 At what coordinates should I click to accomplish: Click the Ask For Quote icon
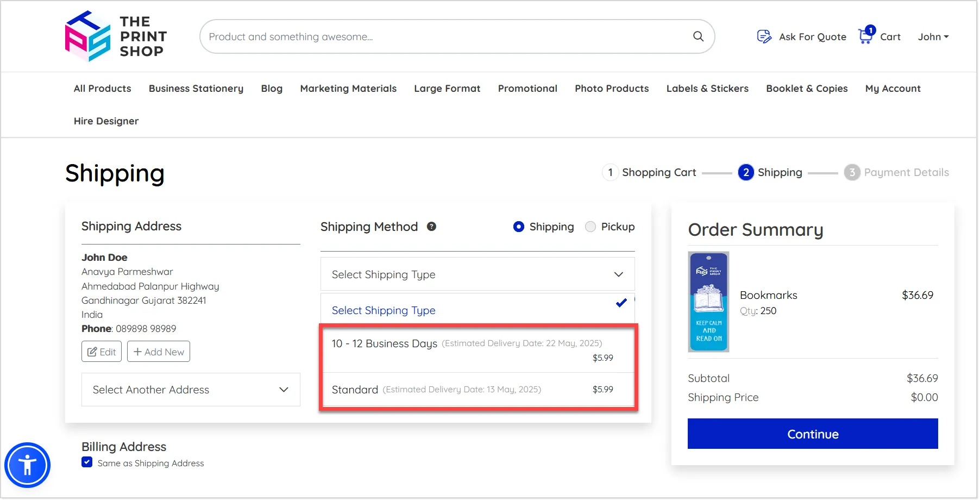pos(764,36)
